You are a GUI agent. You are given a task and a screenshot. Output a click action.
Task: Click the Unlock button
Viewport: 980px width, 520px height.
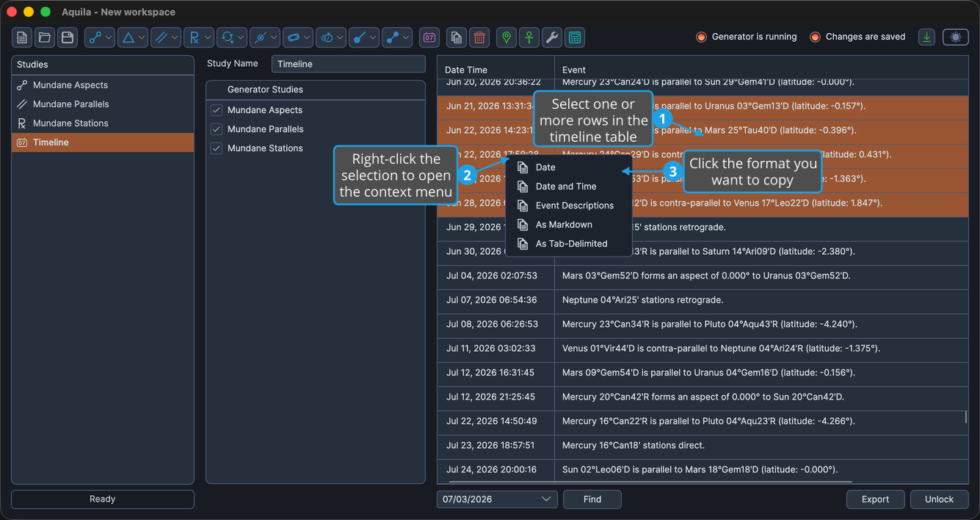pyautogui.click(x=939, y=499)
